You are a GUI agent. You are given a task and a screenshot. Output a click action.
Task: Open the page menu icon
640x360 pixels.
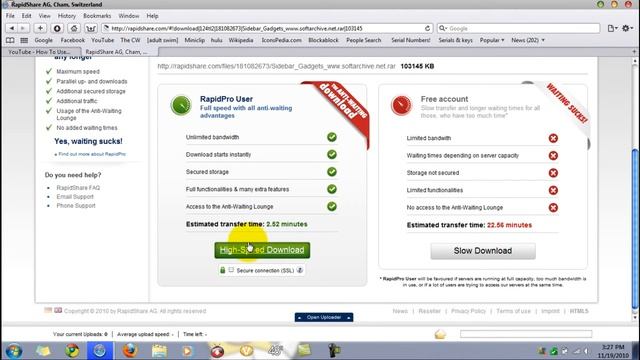tap(612, 28)
